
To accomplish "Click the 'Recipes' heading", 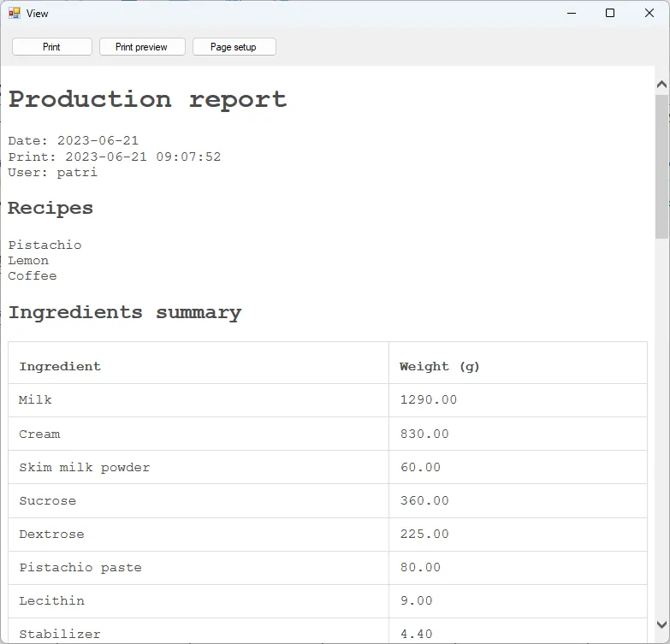I will click(50, 208).
